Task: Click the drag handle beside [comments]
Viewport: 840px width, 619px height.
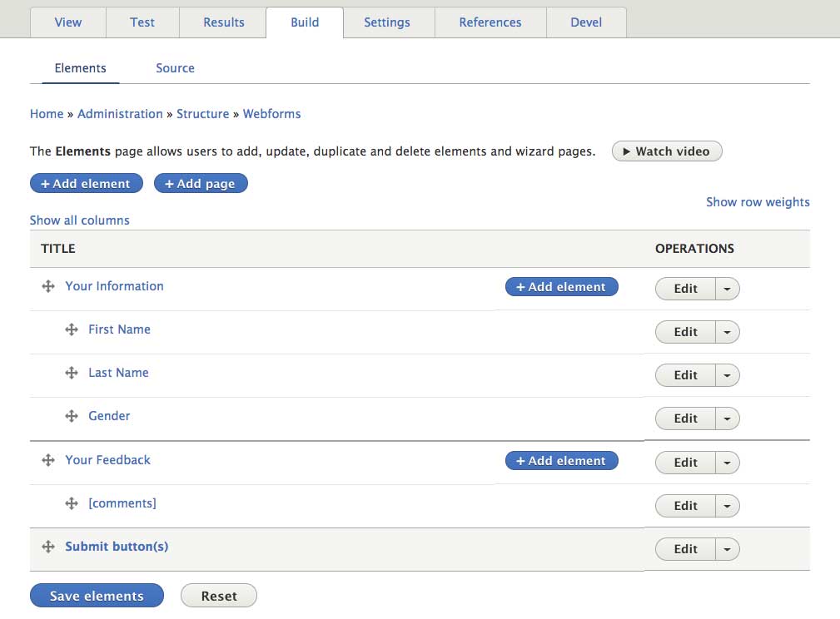Action: pyautogui.click(x=72, y=503)
